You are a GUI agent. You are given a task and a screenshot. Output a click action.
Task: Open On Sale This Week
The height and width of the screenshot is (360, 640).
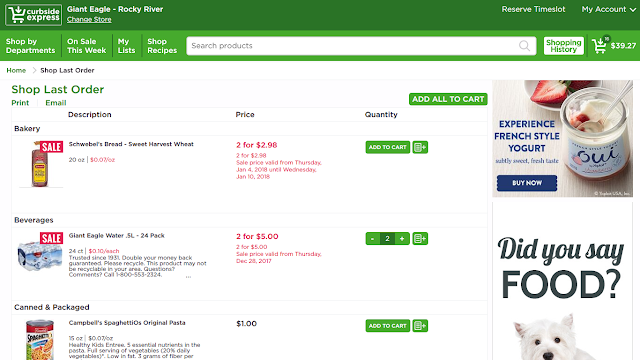(x=87, y=46)
